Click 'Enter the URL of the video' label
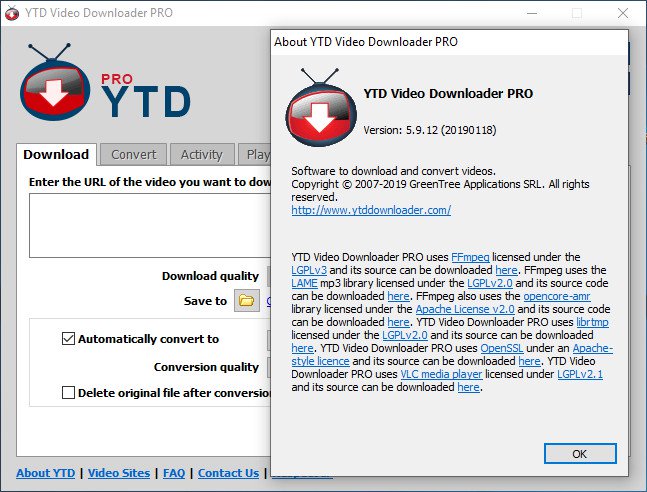Screen dimensions: 647x492 (x=150, y=182)
